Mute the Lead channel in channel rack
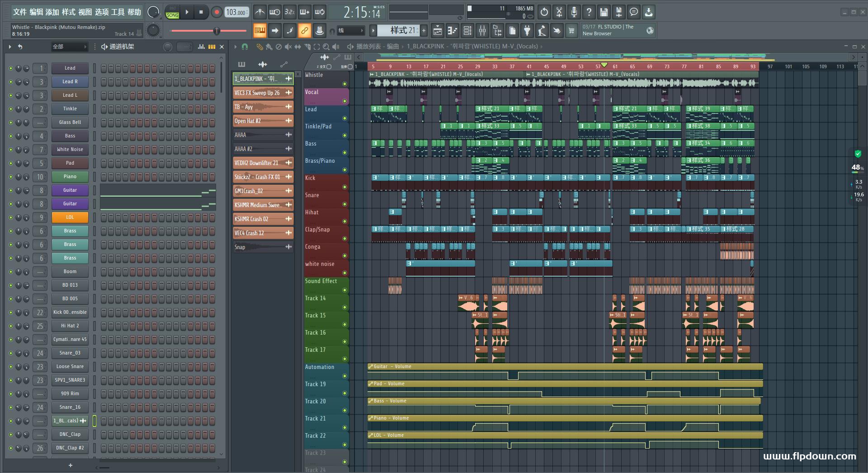The width and height of the screenshot is (868, 473). coord(11,68)
